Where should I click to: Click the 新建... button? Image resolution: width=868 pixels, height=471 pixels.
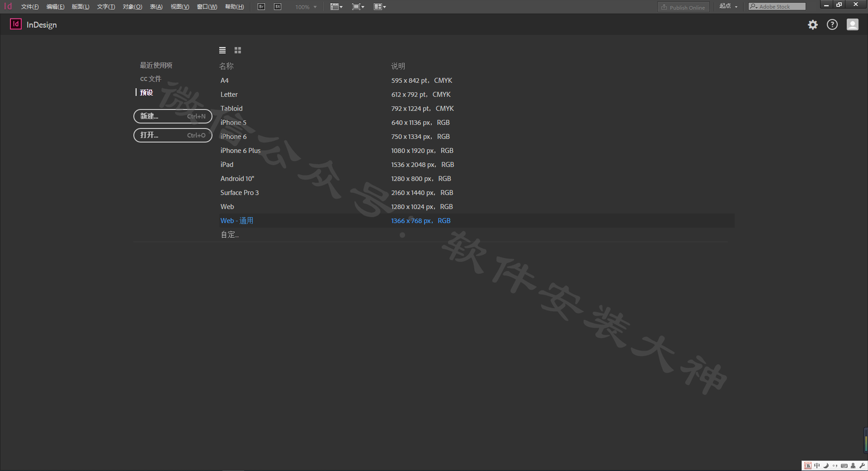point(173,116)
